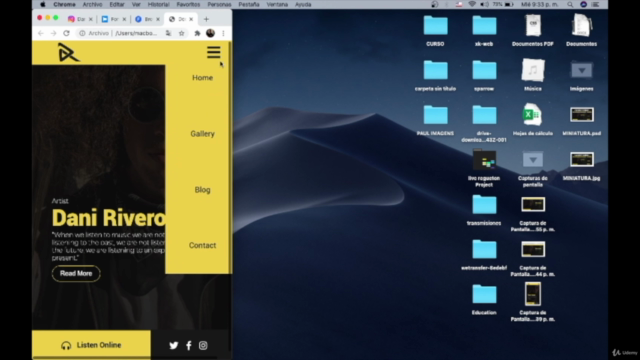Select the live reggaeton Project file
640x360 pixels.
(484, 160)
